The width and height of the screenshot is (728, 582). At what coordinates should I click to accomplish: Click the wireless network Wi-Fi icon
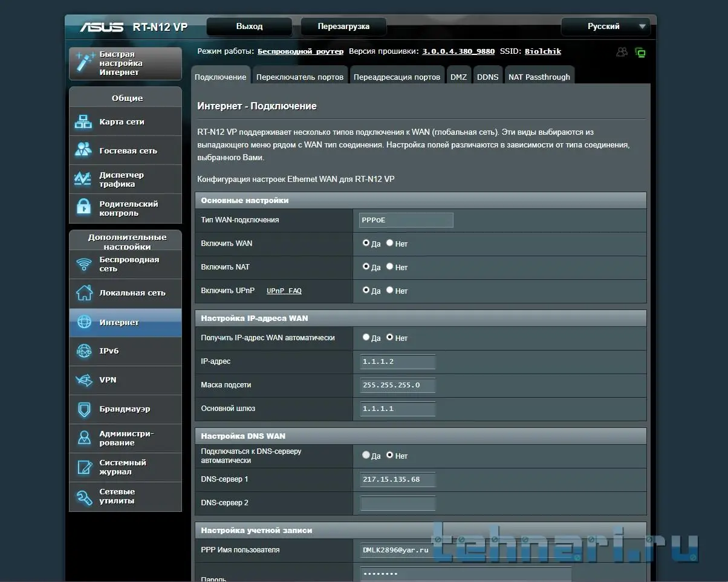(83, 264)
